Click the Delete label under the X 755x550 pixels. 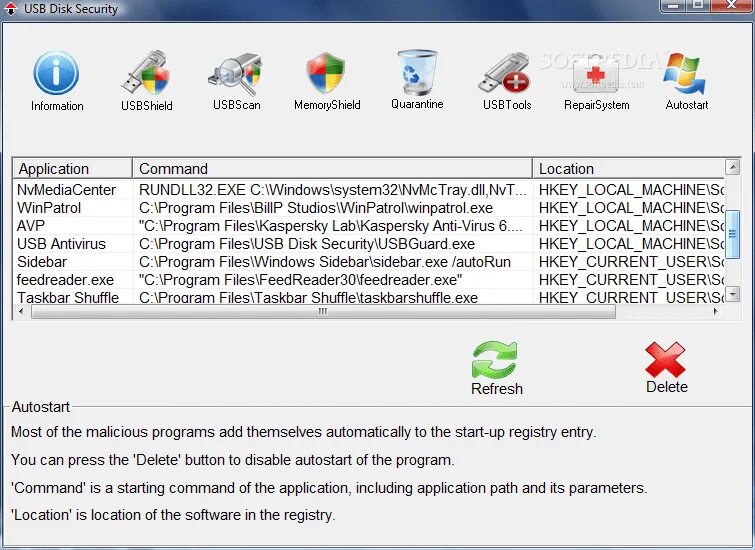(666, 387)
